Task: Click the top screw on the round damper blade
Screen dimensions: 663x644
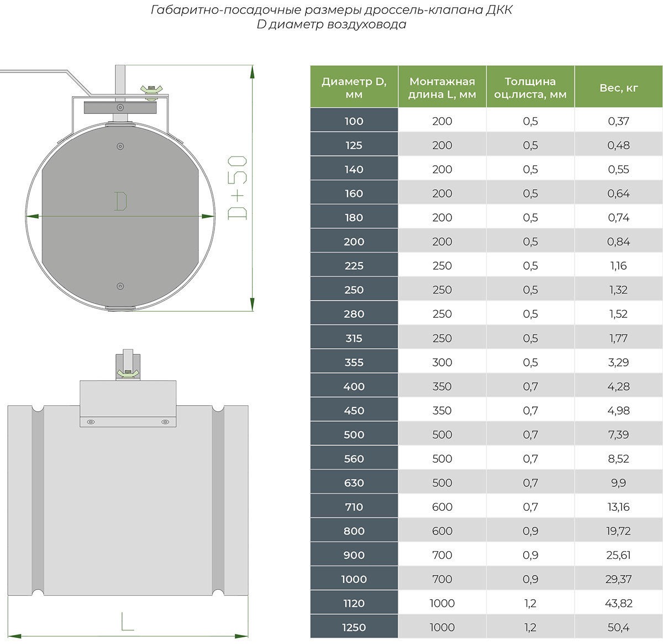Action: pos(120,146)
